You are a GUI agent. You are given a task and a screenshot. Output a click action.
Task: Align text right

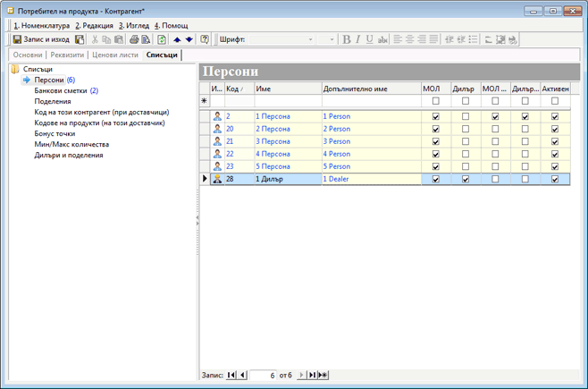click(422, 39)
